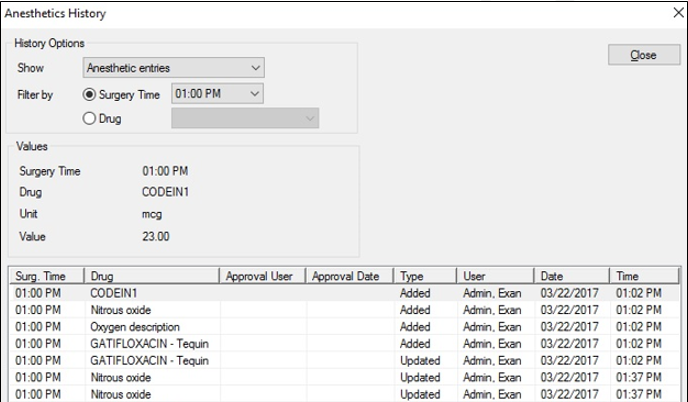Select the Drug filter radio button
Image resolution: width=688 pixels, height=402 pixels.
[91, 119]
